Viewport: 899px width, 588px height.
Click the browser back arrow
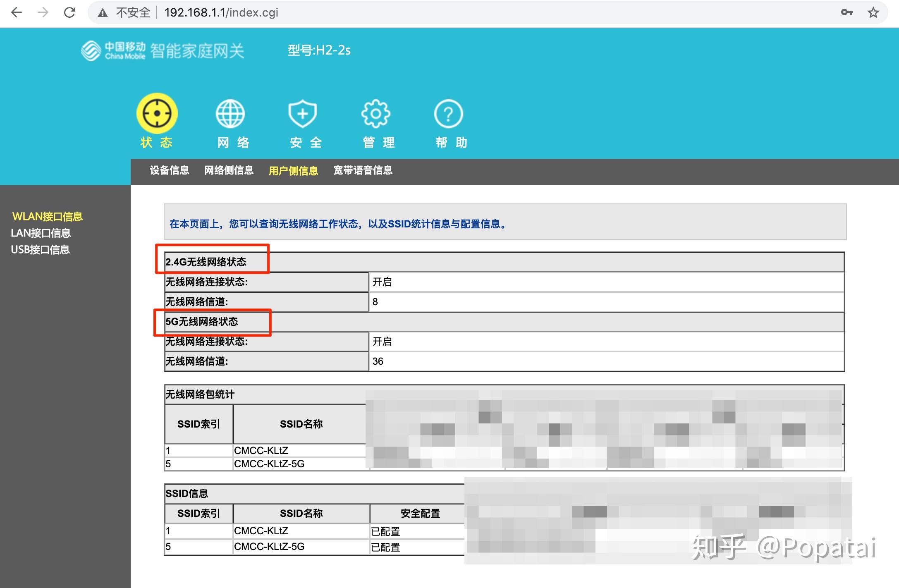pos(17,12)
